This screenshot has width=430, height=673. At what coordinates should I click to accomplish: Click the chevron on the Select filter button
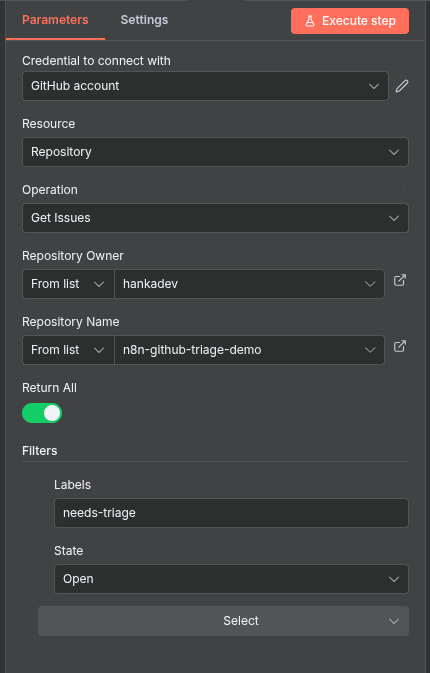click(x=394, y=621)
